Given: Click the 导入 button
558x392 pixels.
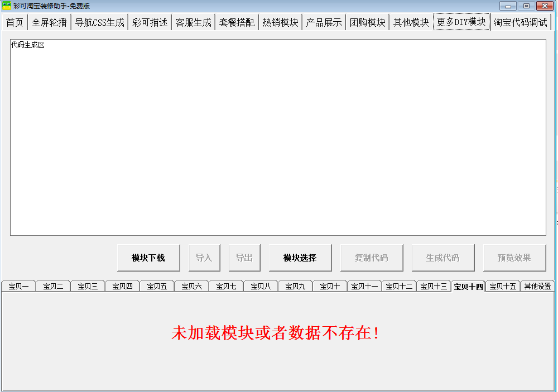Looking at the screenshot, I should (204, 258).
